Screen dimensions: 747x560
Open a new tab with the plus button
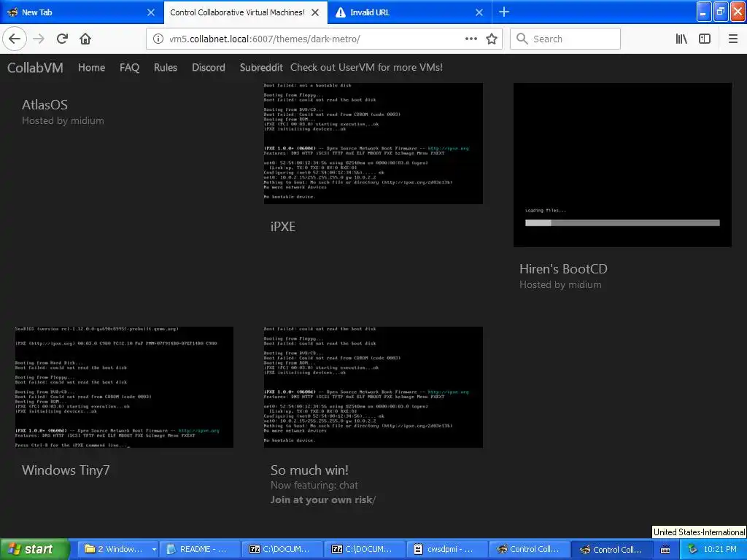click(x=503, y=12)
